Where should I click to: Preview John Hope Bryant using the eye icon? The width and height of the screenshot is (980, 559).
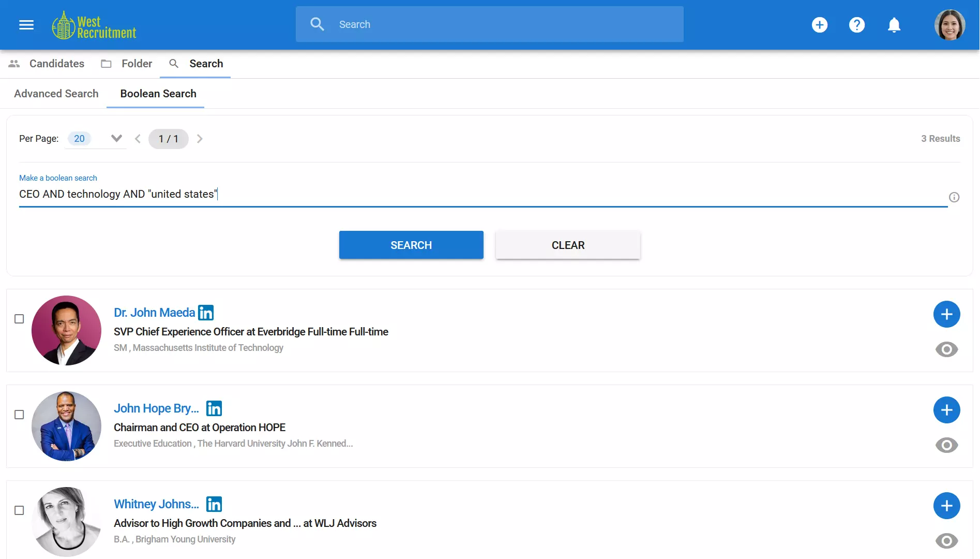click(946, 444)
